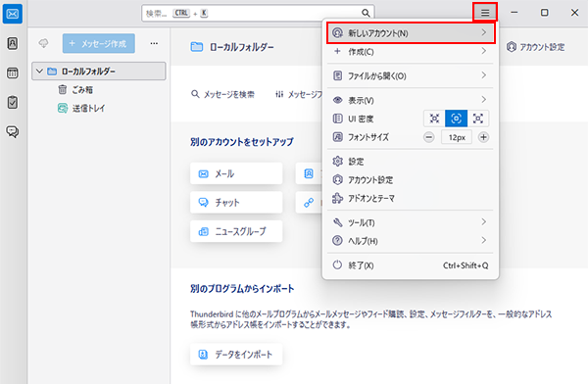This screenshot has width=588, height=384.
Task: Open the Calendar space
Action: click(13, 72)
